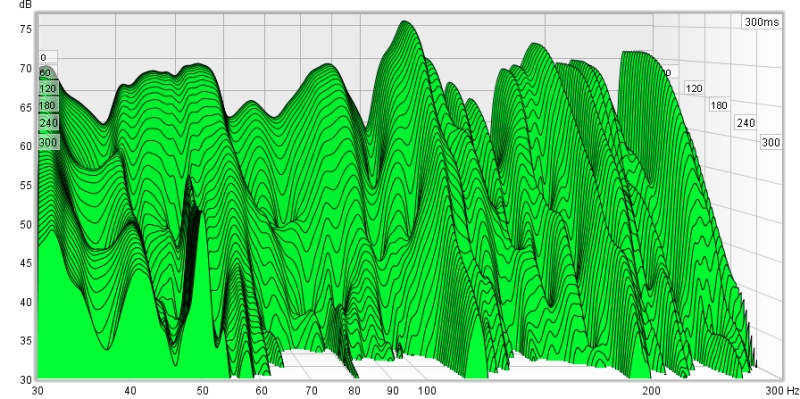The image size is (800, 399).
Task: Select the 40 dB mark on the vertical axis
Action: (26, 302)
